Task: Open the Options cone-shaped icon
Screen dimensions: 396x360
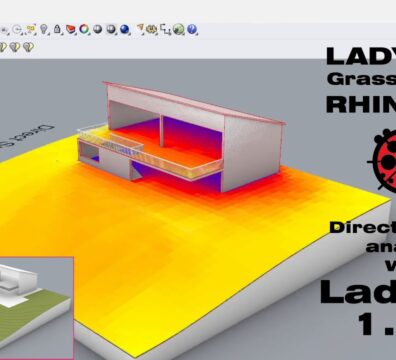Action: pyautogui.click(x=141, y=29)
